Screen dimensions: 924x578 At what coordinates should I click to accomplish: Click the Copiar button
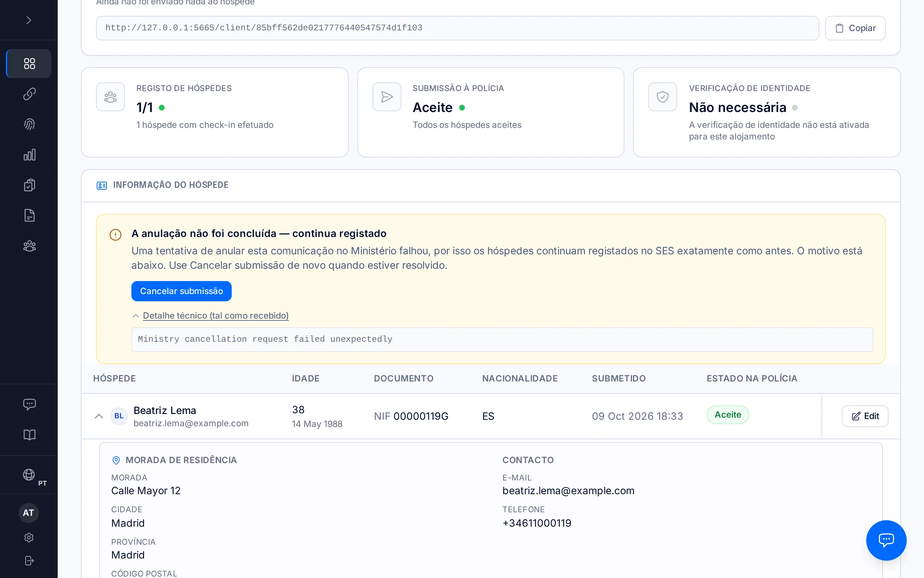(x=855, y=28)
